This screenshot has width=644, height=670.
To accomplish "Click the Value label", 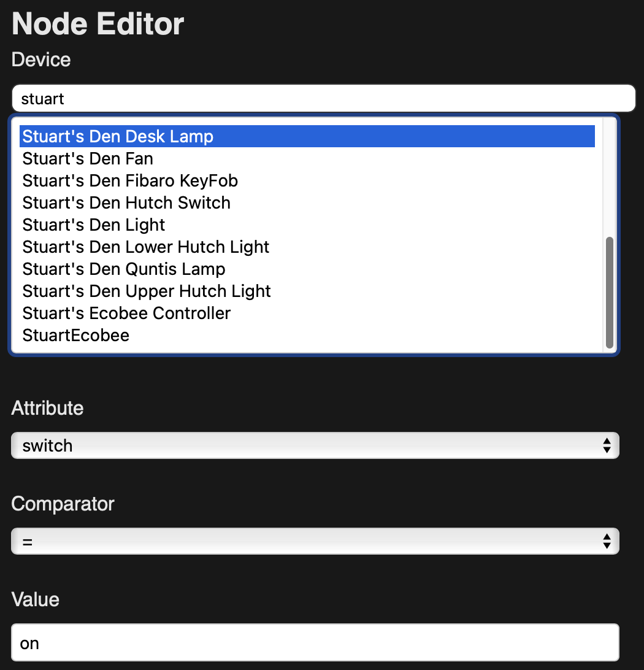I will [36, 599].
